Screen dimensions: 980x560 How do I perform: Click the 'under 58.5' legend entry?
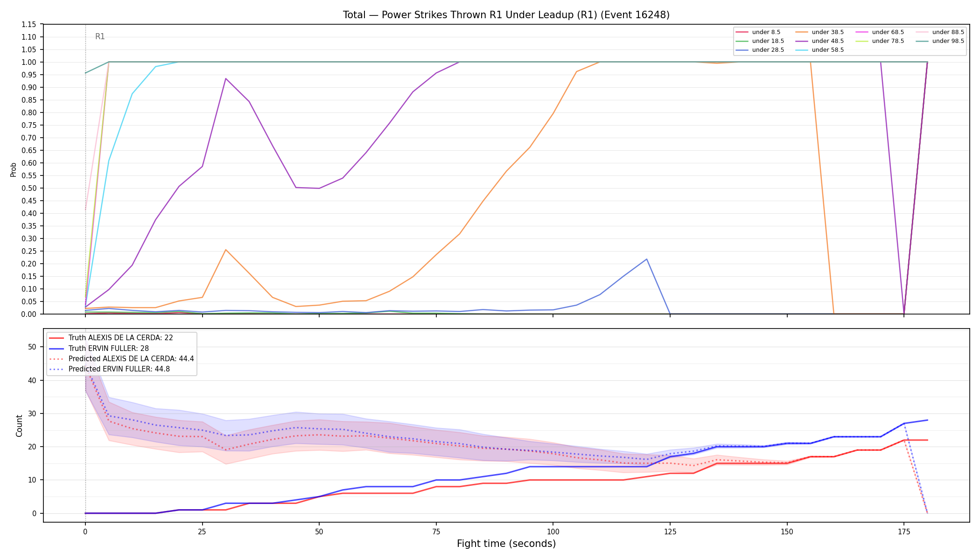click(x=819, y=50)
